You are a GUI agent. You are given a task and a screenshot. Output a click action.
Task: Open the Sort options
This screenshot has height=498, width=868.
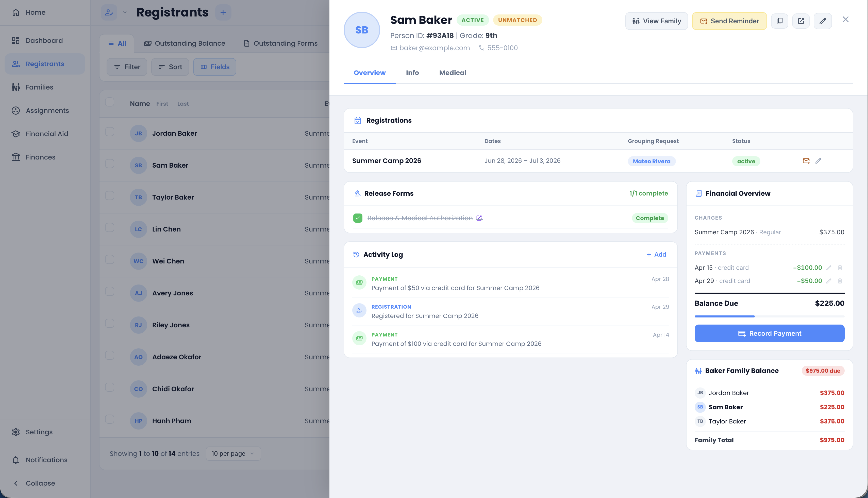pyautogui.click(x=170, y=67)
